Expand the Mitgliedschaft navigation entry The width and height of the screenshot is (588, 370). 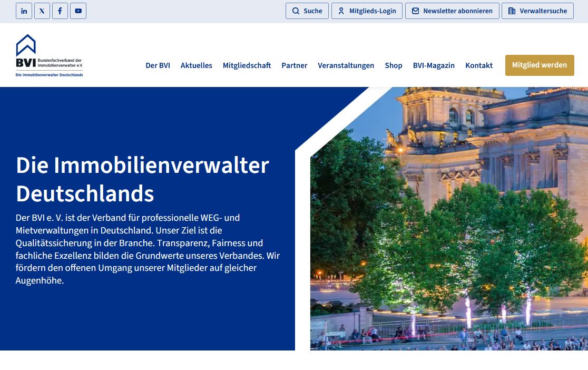coord(247,65)
